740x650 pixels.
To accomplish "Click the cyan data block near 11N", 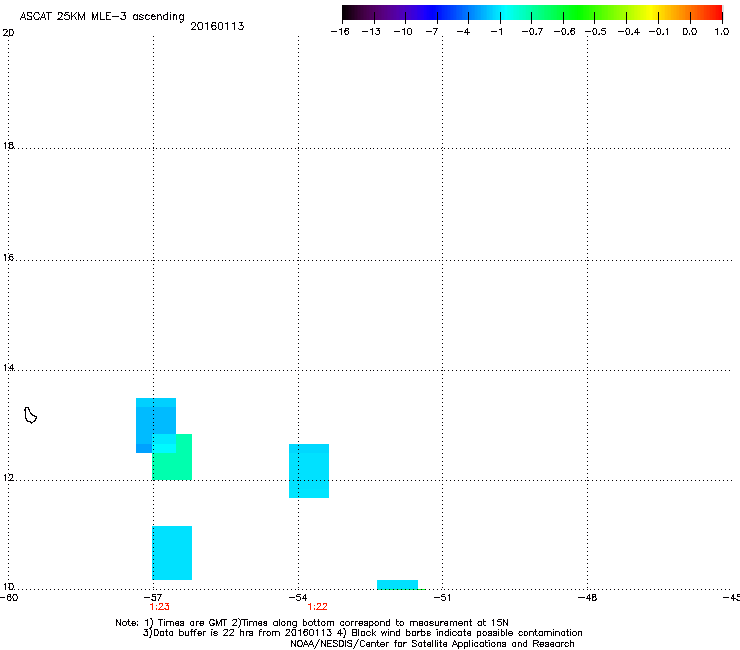I will click(x=172, y=553).
